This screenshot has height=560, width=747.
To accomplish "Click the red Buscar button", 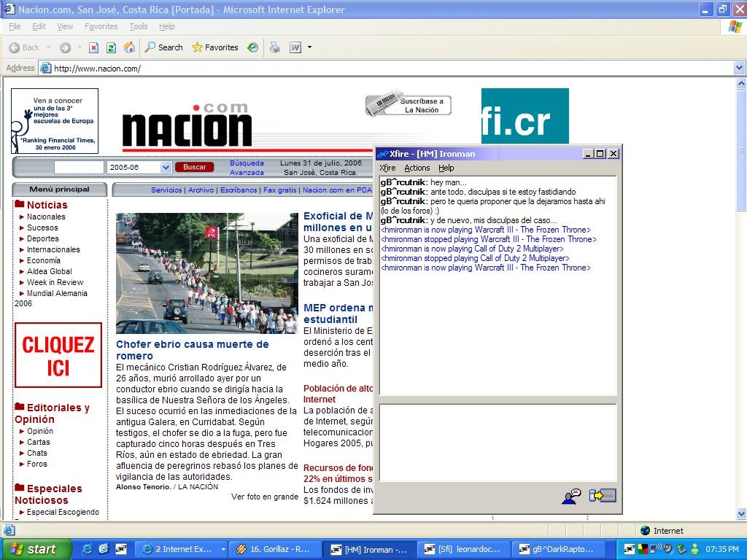I will click(x=194, y=167).
